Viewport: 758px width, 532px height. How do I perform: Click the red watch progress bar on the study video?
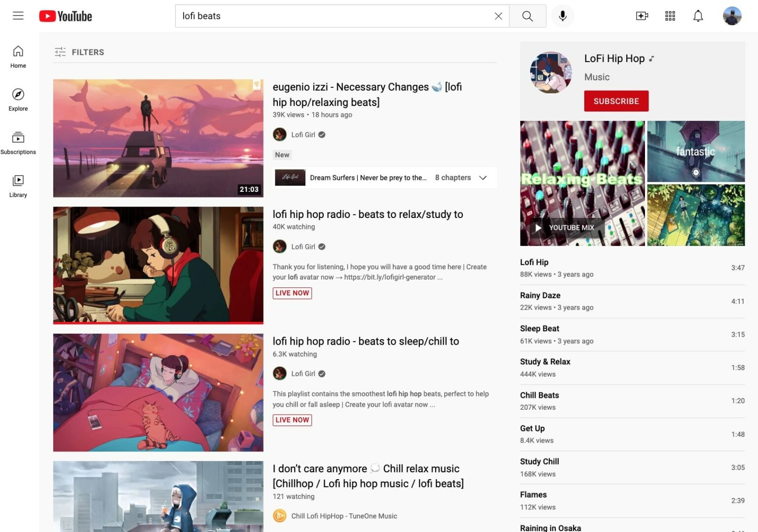pyautogui.click(x=158, y=322)
